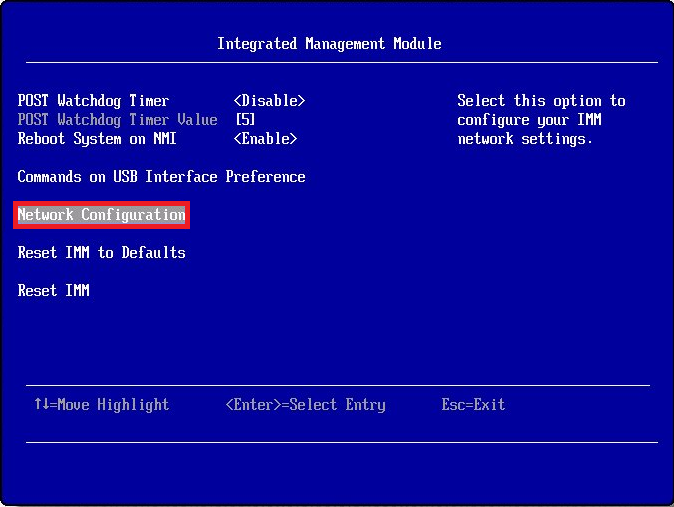Change the Reboot System on NMI <Enable> value
The width and height of the screenshot is (674, 507).
[265, 138]
